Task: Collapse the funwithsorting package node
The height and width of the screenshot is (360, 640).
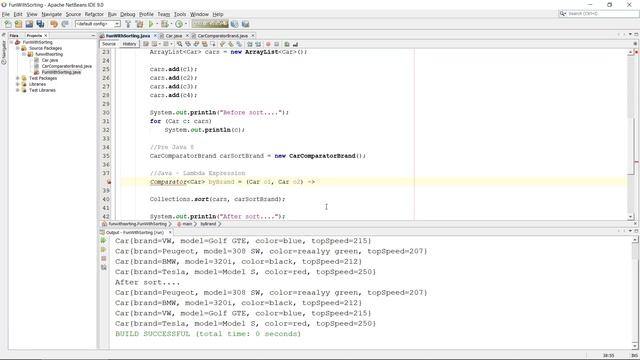Action: click(x=24, y=54)
